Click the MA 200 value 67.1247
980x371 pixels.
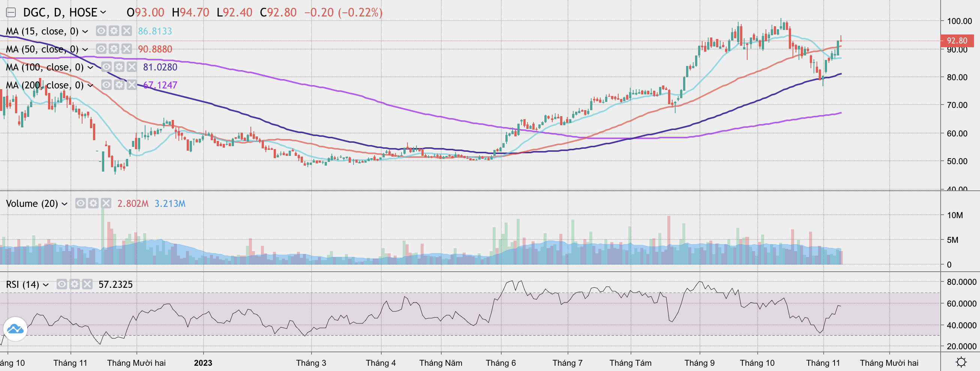tap(160, 85)
